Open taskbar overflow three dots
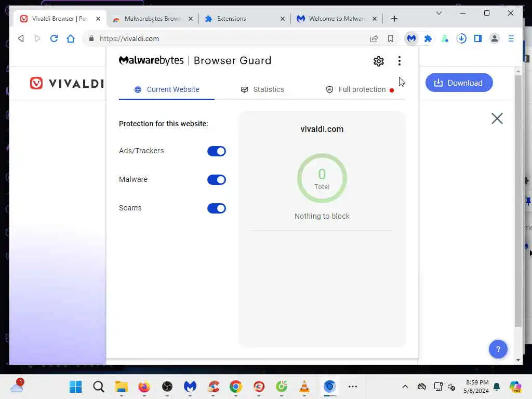Screen dimensions: 532x399 click(353, 387)
